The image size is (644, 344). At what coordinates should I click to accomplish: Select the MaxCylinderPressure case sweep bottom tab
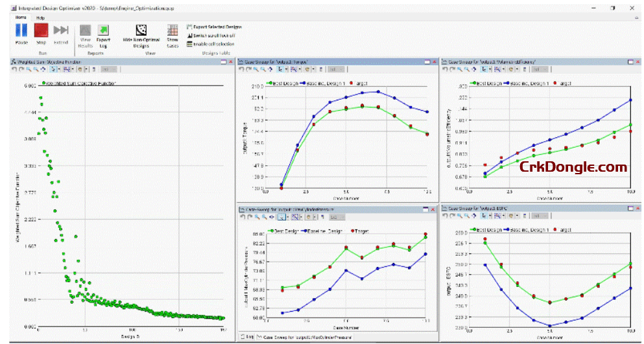click(x=304, y=337)
